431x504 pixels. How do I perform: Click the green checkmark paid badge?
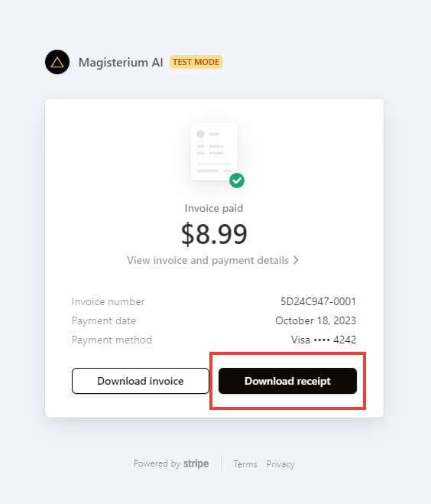(x=237, y=180)
